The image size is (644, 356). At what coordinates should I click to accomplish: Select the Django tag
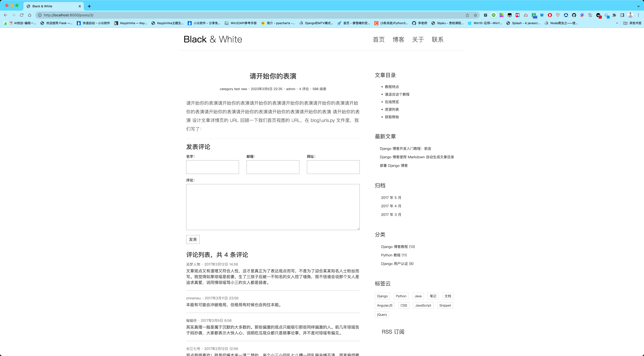382,296
